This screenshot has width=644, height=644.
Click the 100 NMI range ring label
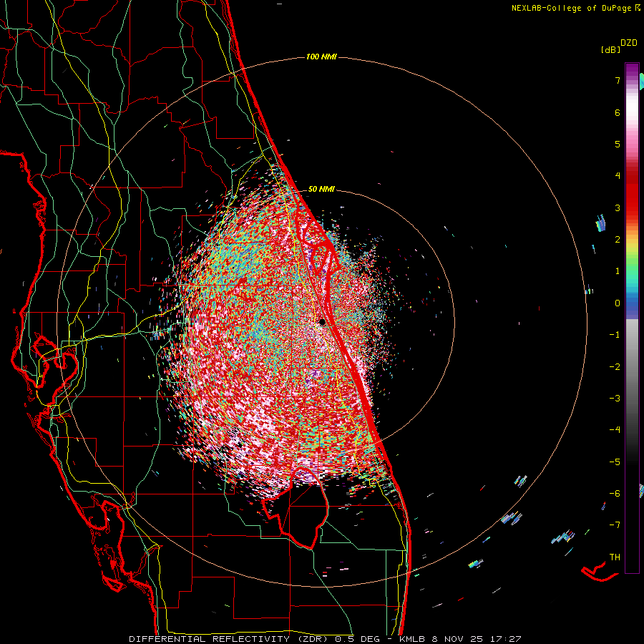click(x=321, y=57)
